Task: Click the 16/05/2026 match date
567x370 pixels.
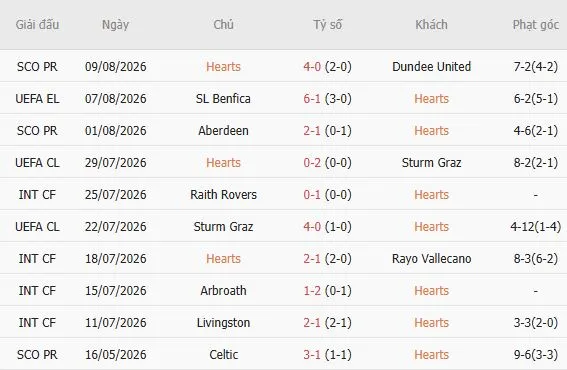Action: tap(115, 354)
